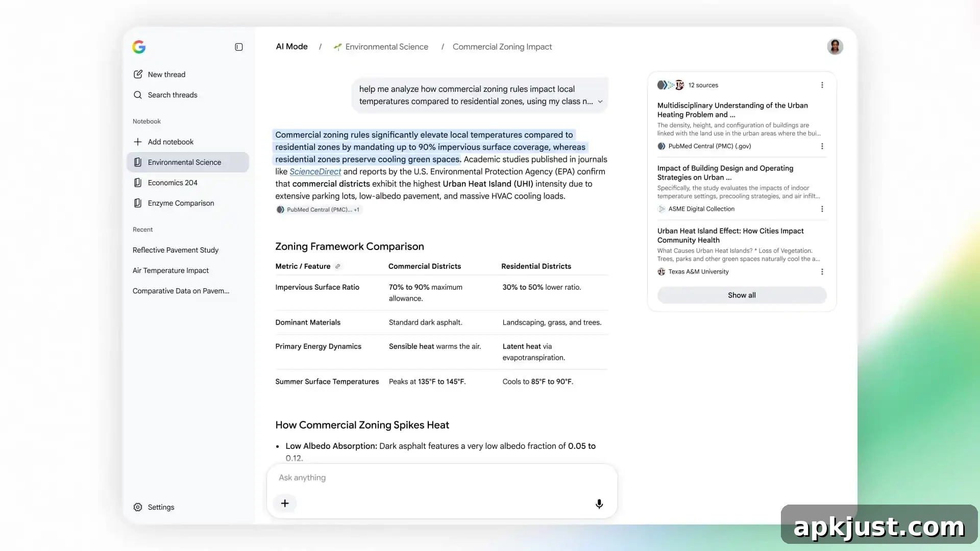980x551 pixels.
Task: Click the 12 sources stacked icons
Action: coord(670,85)
